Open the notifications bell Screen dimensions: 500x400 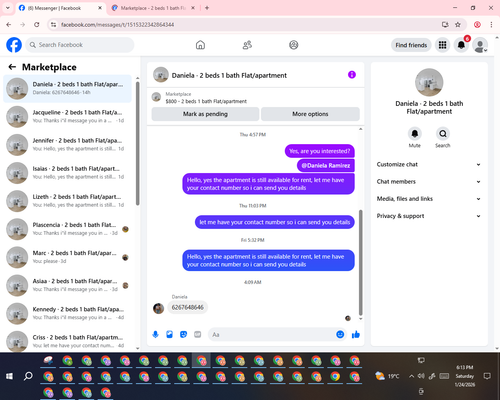[x=461, y=45]
